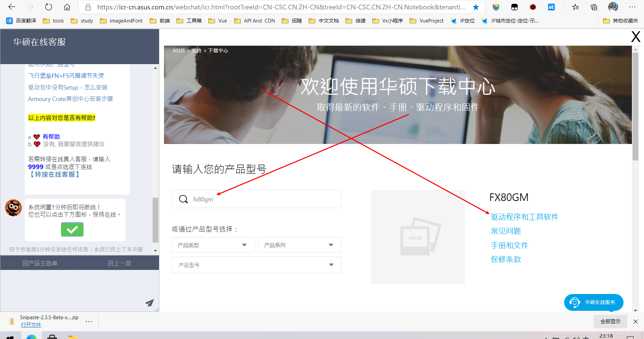
Task: Click the 回上一层 tab
Action: tap(119, 263)
